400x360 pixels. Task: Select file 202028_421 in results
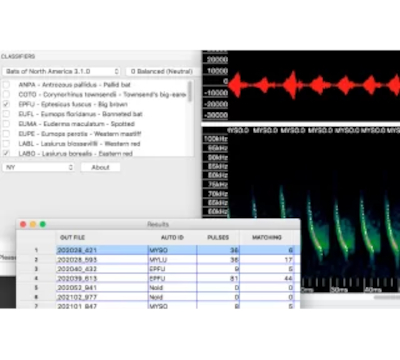(x=102, y=250)
